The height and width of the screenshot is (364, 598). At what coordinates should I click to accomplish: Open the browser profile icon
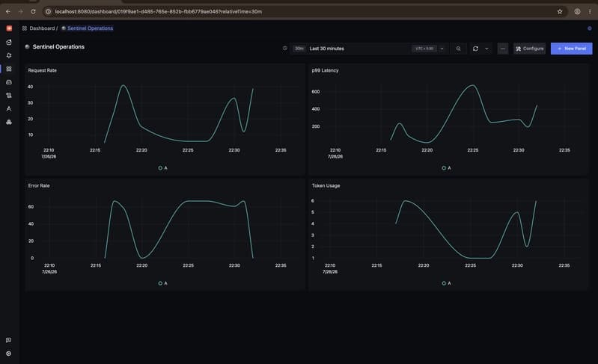click(577, 11)
